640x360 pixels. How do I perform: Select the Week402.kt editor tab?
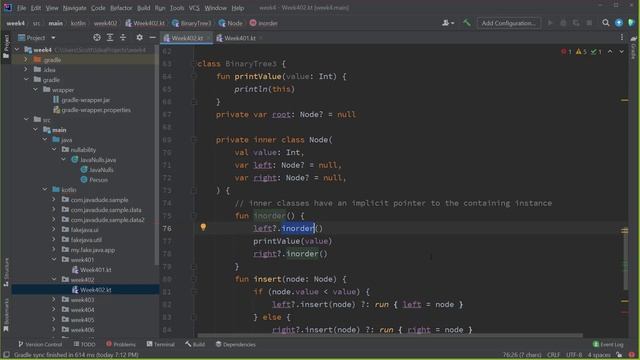pos(187,38)
